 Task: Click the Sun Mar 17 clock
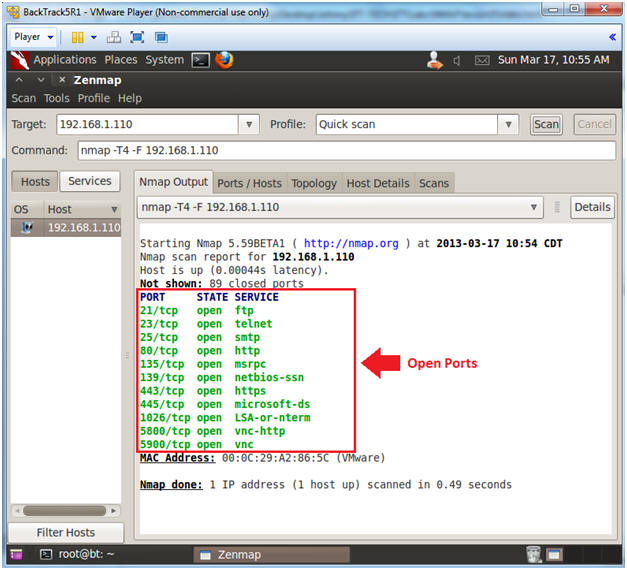pos(553,60)
